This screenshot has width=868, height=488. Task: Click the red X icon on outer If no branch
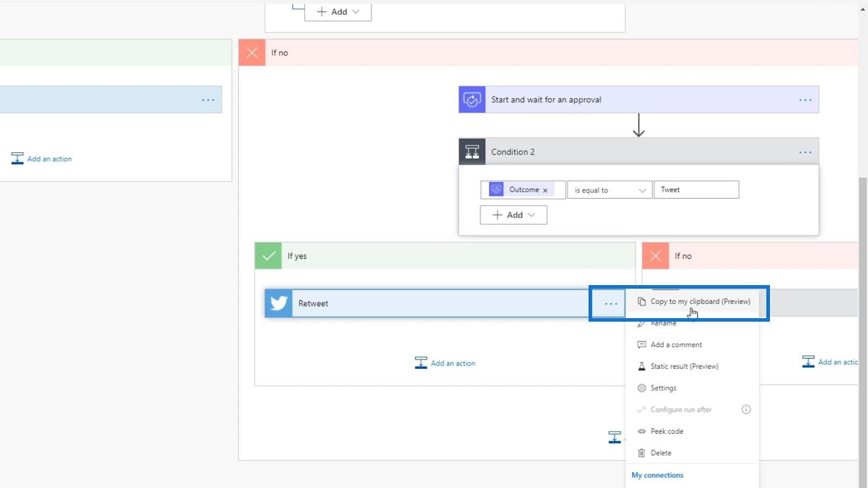tap(252, 53)
